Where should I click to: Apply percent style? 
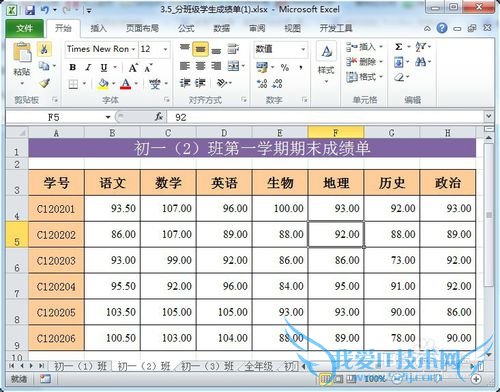(x=284, y=68)
